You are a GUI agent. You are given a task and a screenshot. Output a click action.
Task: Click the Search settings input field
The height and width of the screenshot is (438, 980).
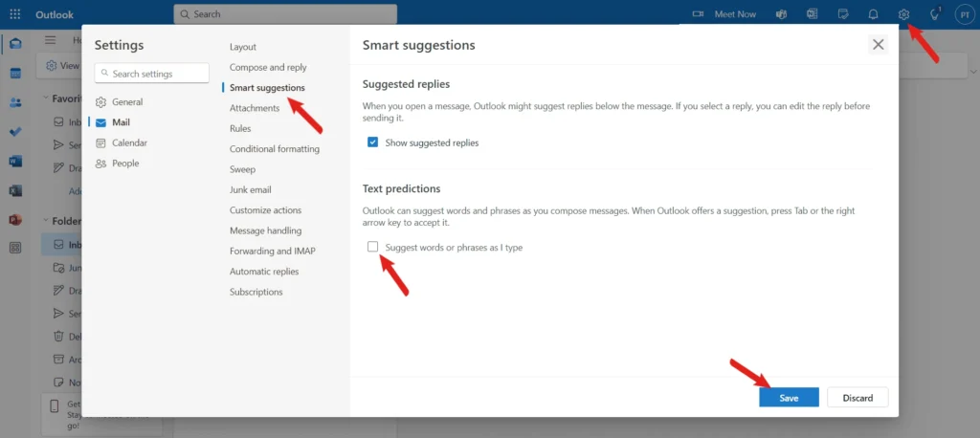[153, 74]
